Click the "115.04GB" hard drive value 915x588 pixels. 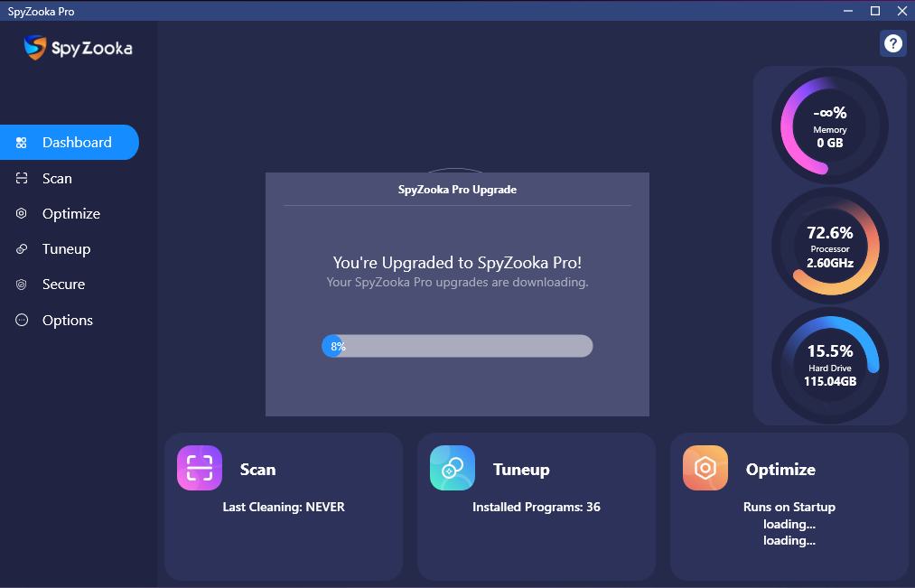[x=830, y=381]
